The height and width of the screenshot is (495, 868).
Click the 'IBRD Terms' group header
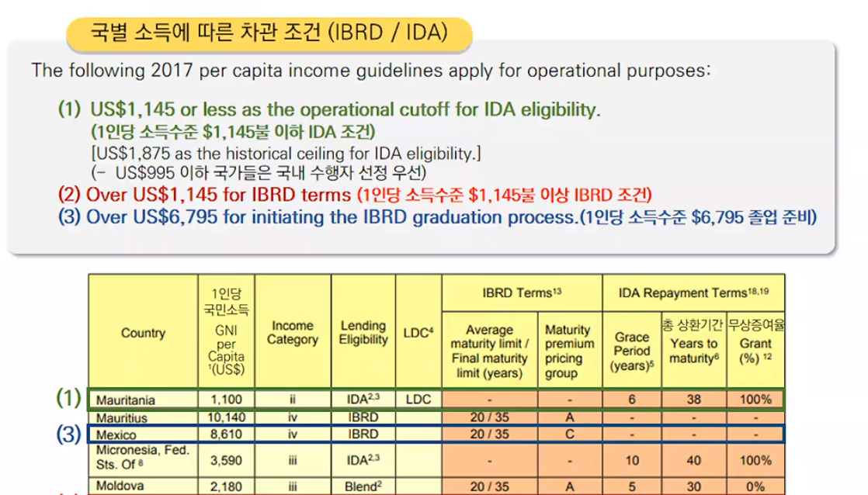(522, 292)
